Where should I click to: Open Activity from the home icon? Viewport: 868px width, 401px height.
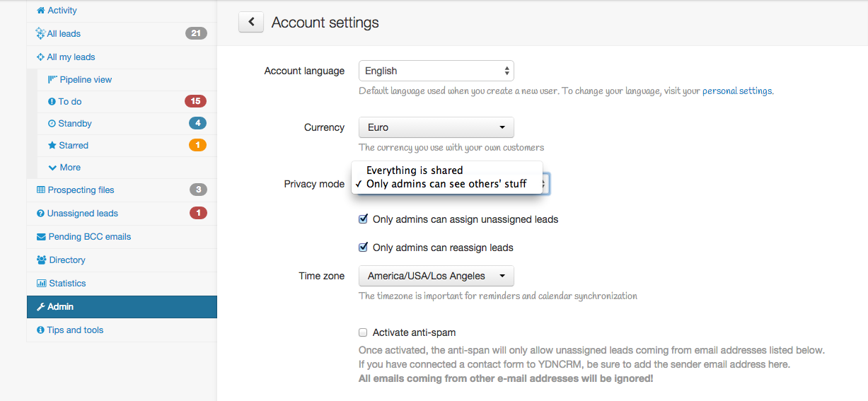pos(41,11)
